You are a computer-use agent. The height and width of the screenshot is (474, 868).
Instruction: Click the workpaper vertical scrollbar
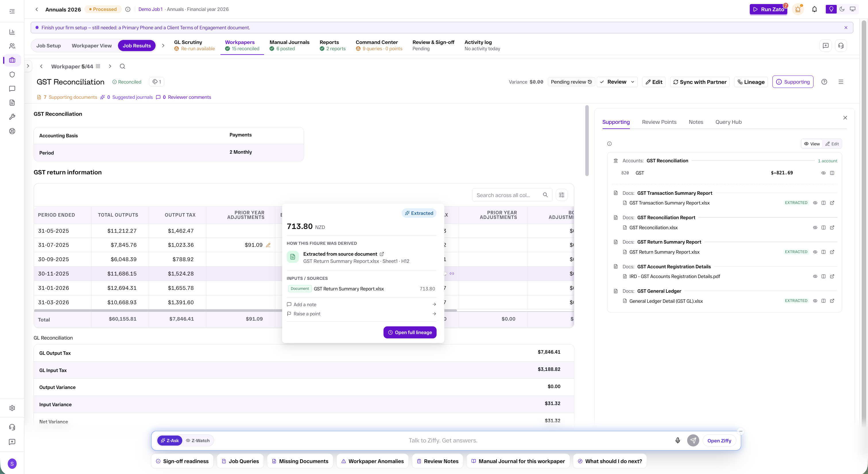pos(587,140)
